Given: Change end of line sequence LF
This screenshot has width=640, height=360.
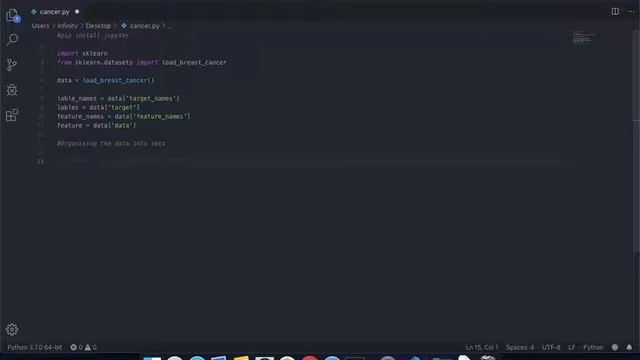Looking at the screenshot, I should pos(571,347).
